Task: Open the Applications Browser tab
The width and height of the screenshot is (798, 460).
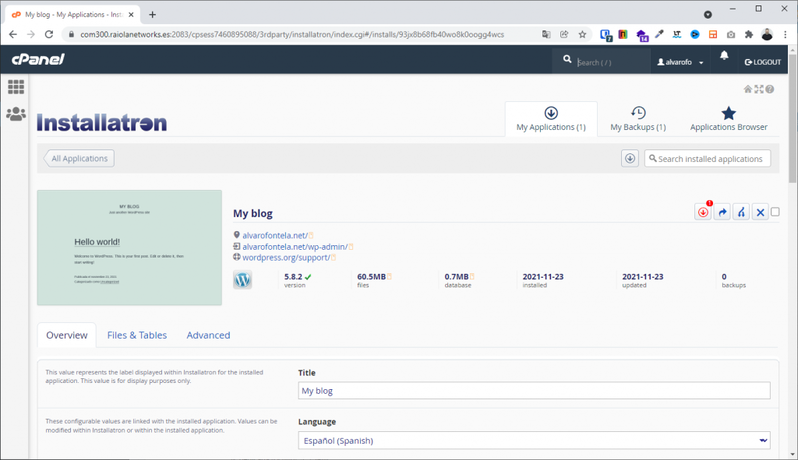Action: tap(728, 119)
